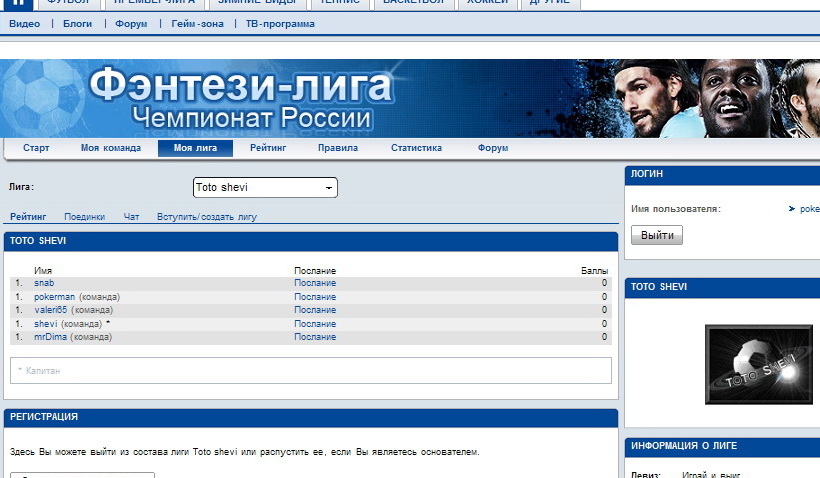Open valeri65's profile link
This screenshot has height=478, width=820.
[51, 310]
